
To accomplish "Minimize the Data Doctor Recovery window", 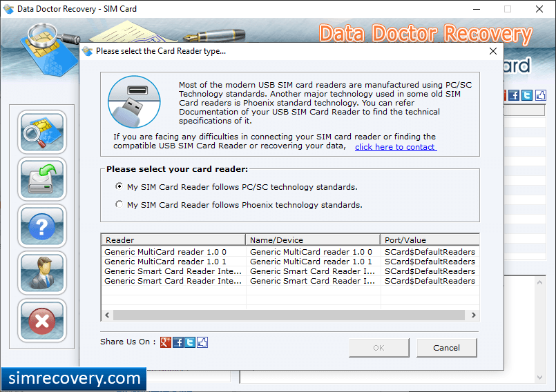I will [477, 9].
